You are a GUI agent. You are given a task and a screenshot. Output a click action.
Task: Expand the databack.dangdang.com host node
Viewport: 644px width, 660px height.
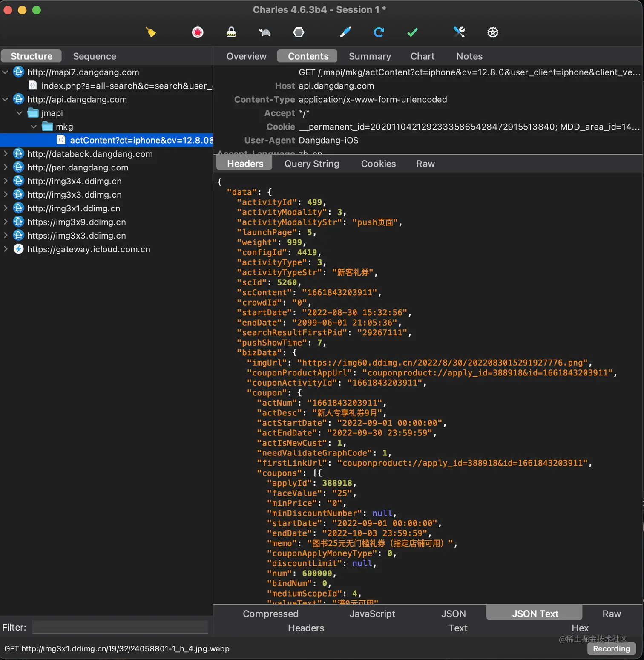(5, 154)
